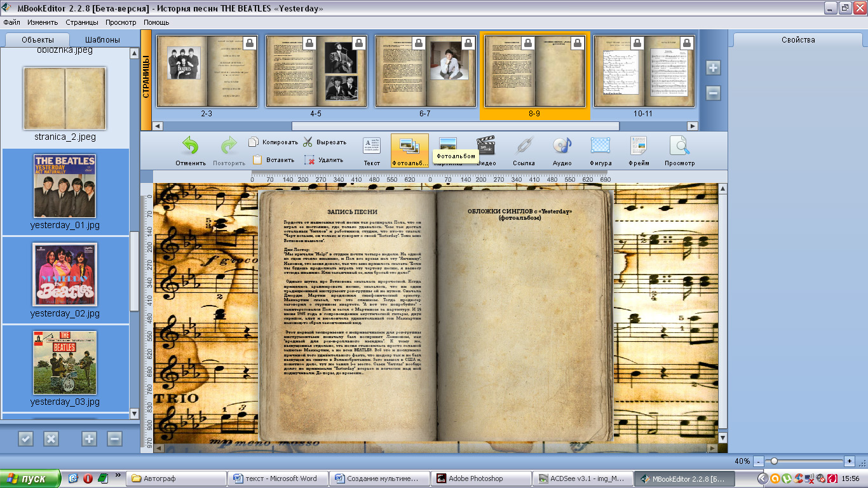Open the Изменить menu

point(43,22)
